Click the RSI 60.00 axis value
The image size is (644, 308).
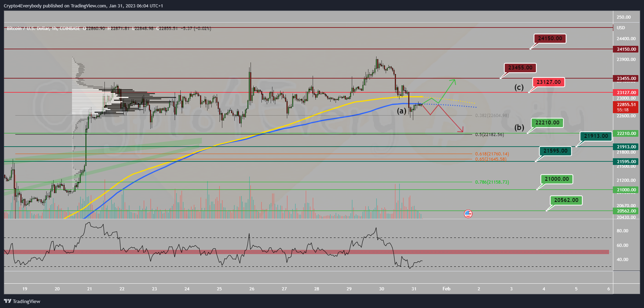point(622,245)
